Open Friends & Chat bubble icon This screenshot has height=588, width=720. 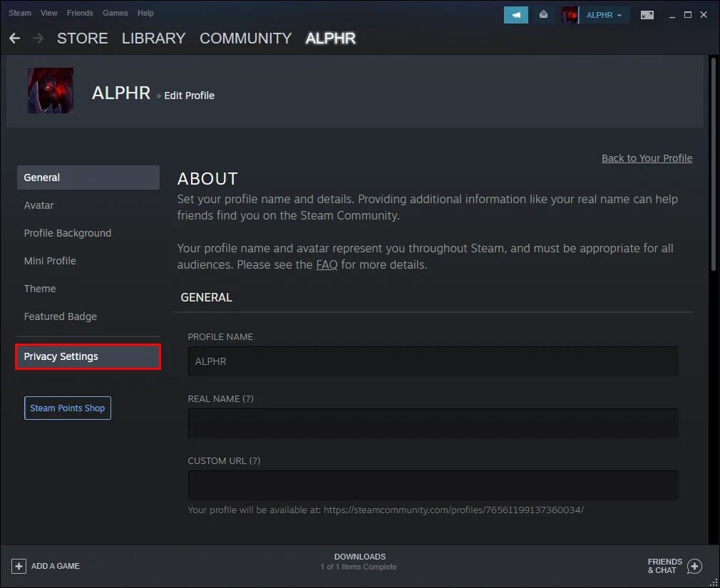(x=694, y=566)
